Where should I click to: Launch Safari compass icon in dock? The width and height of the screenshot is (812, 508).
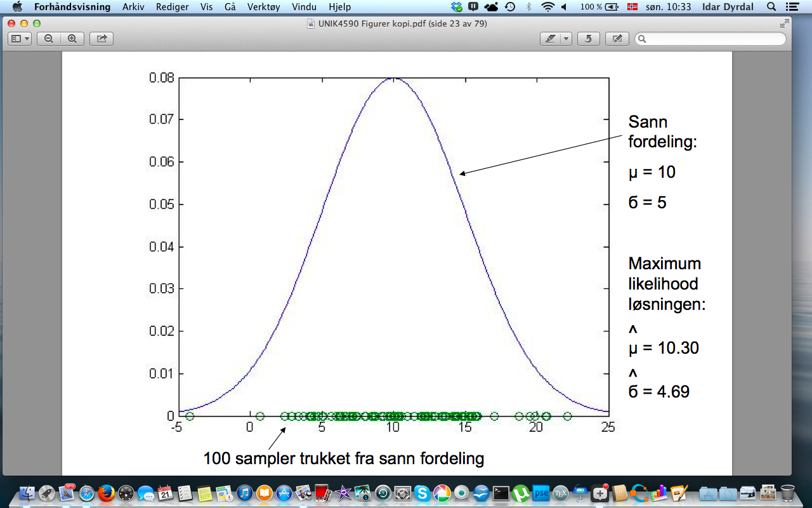[x=87, y=493]
